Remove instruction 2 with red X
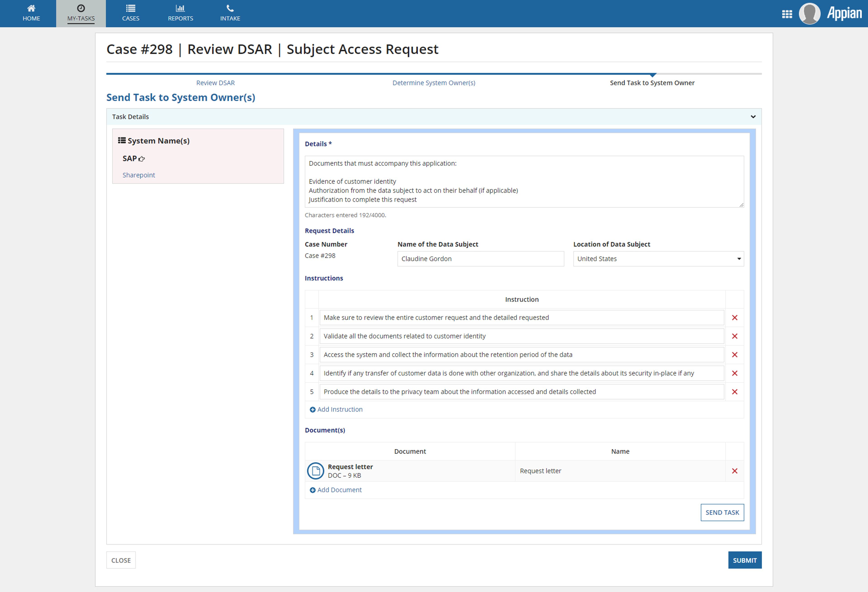The image size is (868, 592). 734,336
